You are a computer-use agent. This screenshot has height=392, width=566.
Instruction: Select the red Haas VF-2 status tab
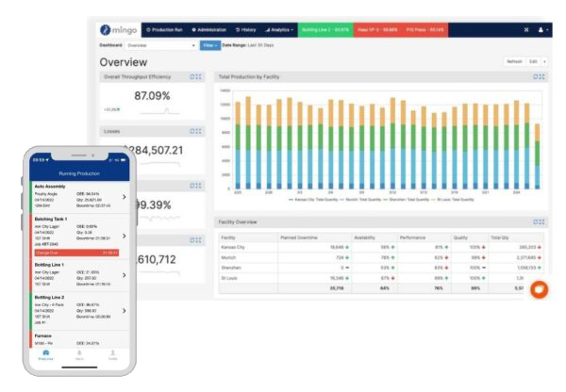377,30
